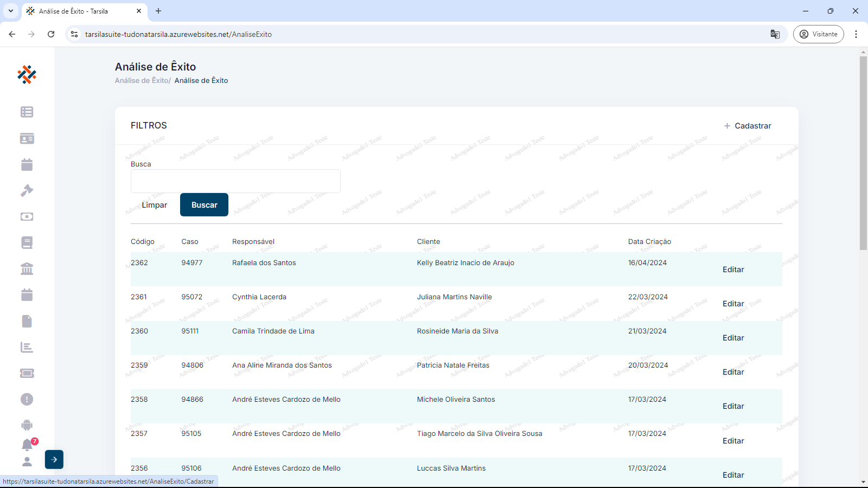Click inside the Busca search field
868x488 pixels.
tap(235, 181)
